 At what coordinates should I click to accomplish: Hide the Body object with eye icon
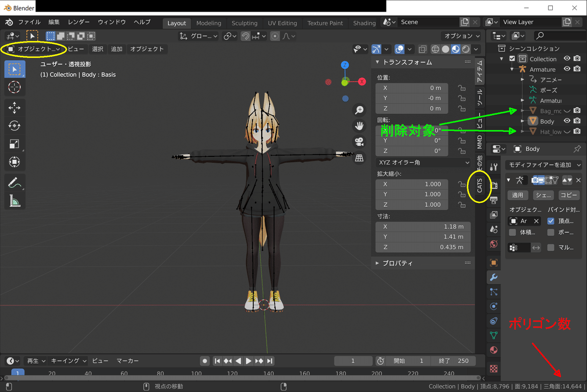coord(566,121)
